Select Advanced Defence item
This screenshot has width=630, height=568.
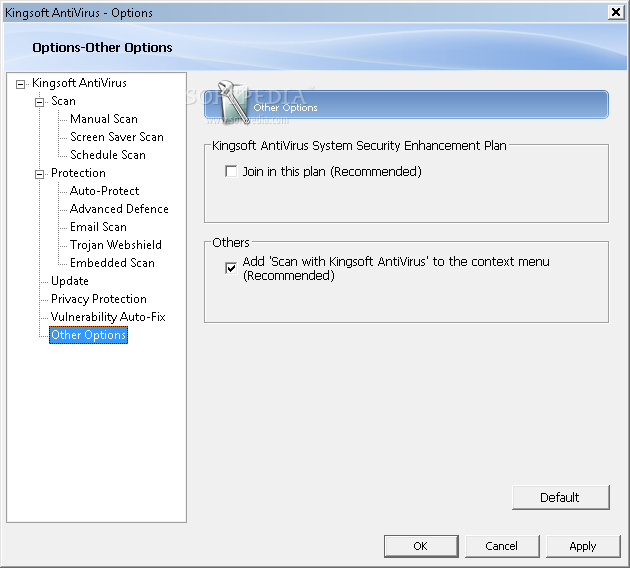click(119, 209)
